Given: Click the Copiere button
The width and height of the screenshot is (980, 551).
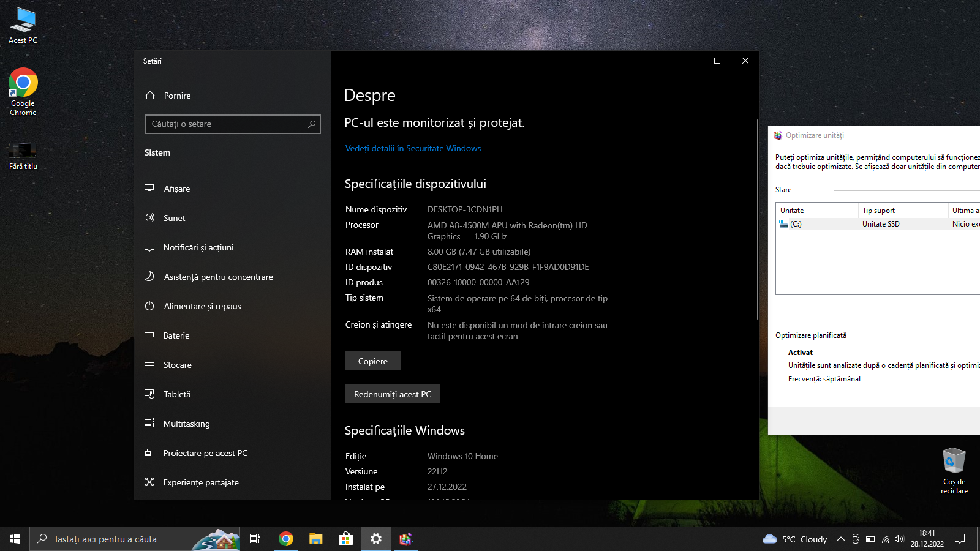Looking at the screenshot, I should [373, 361].
